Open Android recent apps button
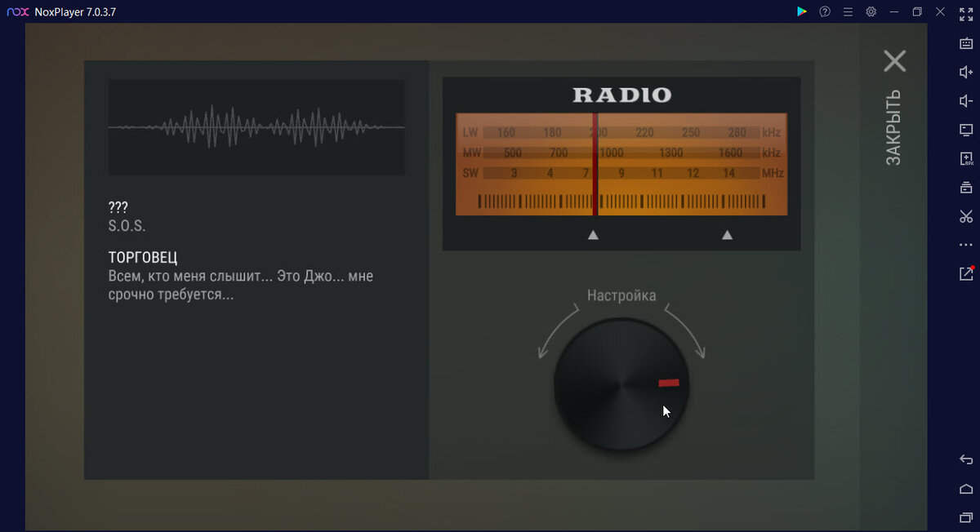This screenshot has width=980, height=532. pos(965,517)
